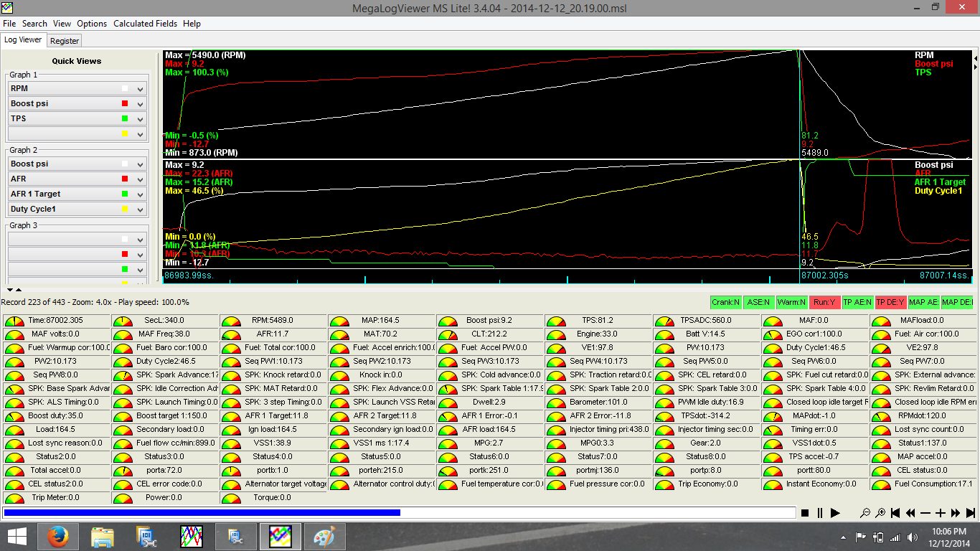This screenshot has height=551, width=980.
Task: Rewind the log with the double-left arrows
Action: tap(910, 513)
